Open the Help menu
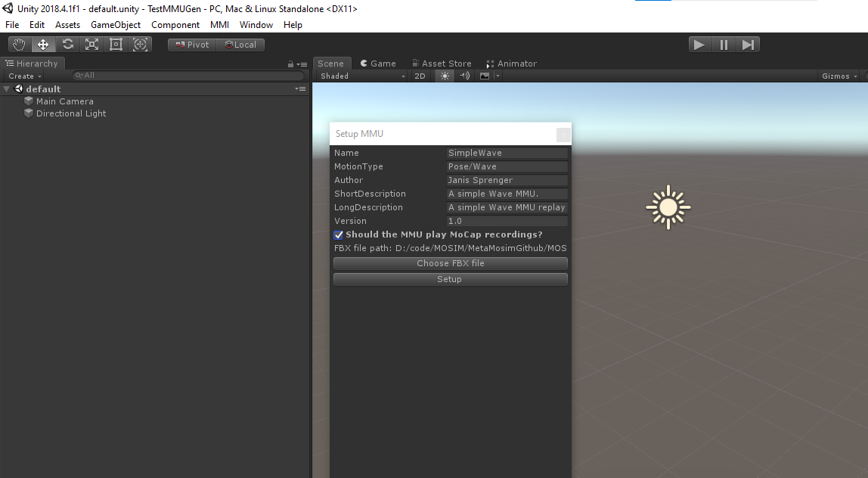The image size is (868, 478). pos(293,25)
